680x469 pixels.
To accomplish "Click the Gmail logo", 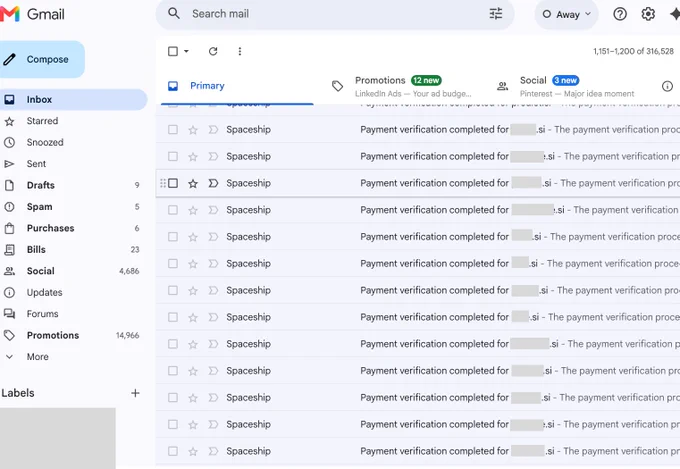I will pos(33,14).
